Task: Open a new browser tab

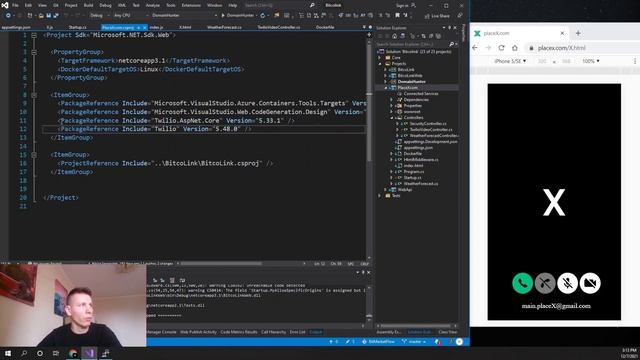Action: pyautogui.click(x=578, y=33)
